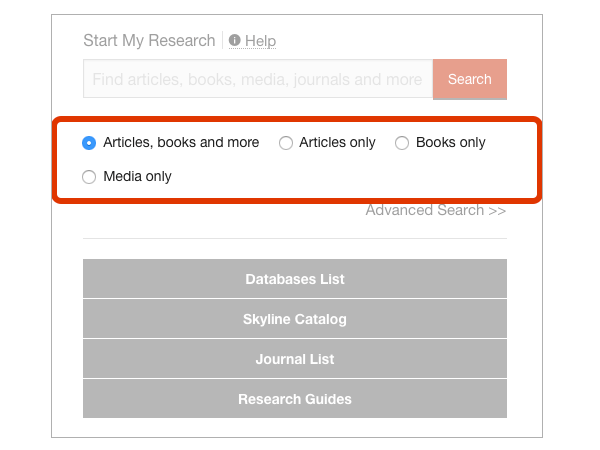
Task: Click the 'Articles, books and more' label text
Action: 181,143
